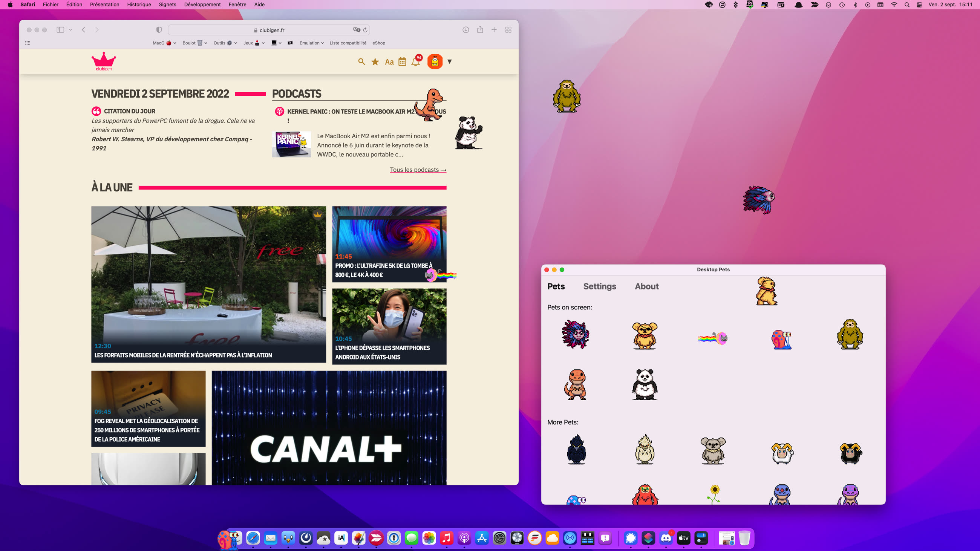The height and width of the screenshot is (551, 980).
Task: Expand the MacG bookmarks folder chevron
Action: click(x=175, y=43)
